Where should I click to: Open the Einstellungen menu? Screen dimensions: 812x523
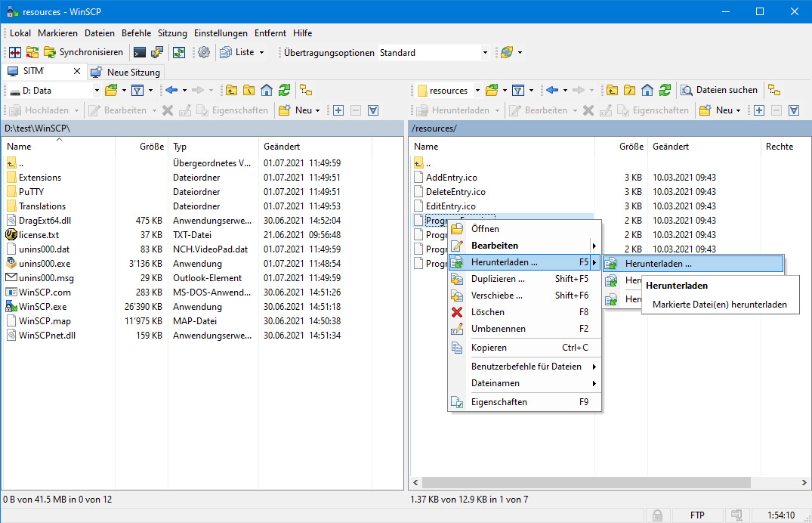coord(221,33)
